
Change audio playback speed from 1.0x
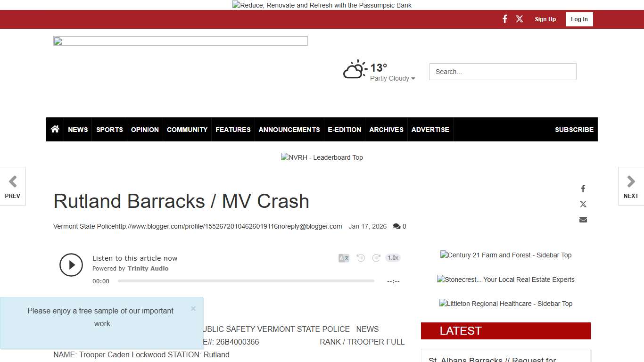point(393,258)
